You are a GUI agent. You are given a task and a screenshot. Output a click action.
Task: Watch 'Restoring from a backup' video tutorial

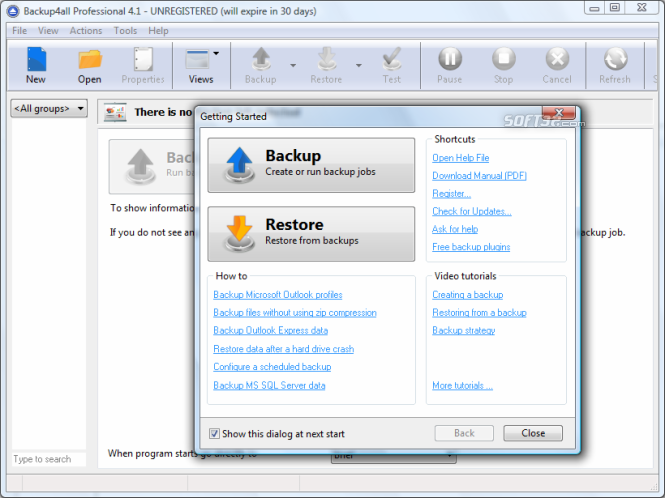[x=479, y=313]
